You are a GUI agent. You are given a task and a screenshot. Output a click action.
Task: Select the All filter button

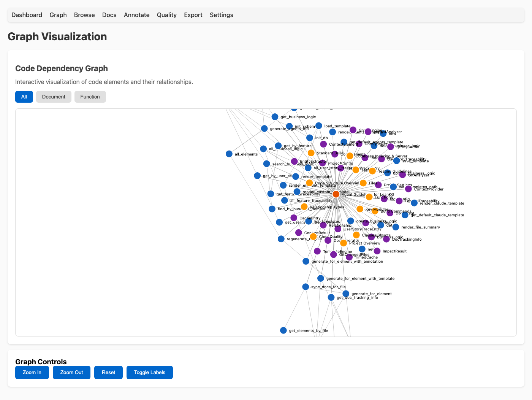click(x=24, y=97)
